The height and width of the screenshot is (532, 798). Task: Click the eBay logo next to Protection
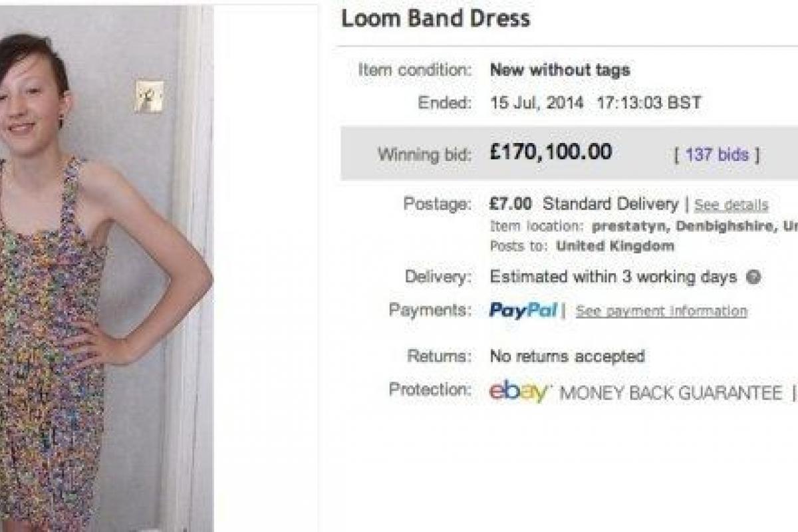[520, 391]
